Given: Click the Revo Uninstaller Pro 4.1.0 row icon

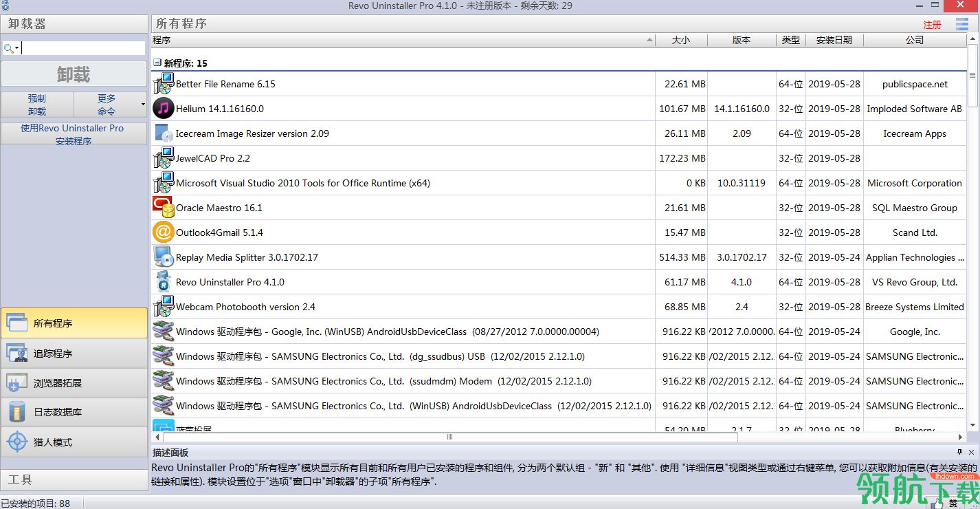Looking at the screenshot, I should [x=164, y=282].
